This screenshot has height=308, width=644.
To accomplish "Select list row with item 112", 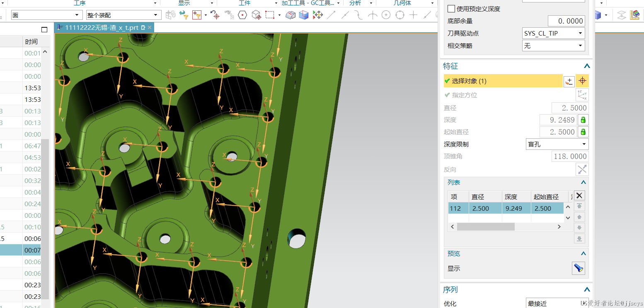I will [506, 208].
